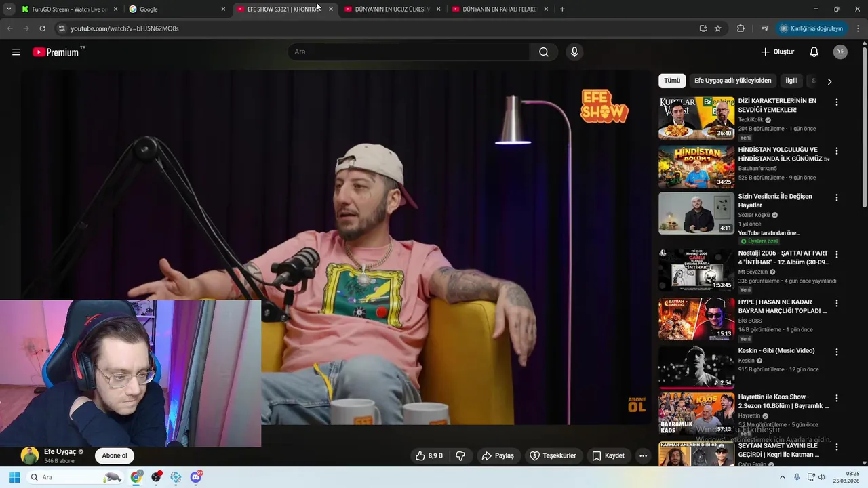Open the account avatar menu
This screenshot has height=488, width=868.
coord(840,52)
